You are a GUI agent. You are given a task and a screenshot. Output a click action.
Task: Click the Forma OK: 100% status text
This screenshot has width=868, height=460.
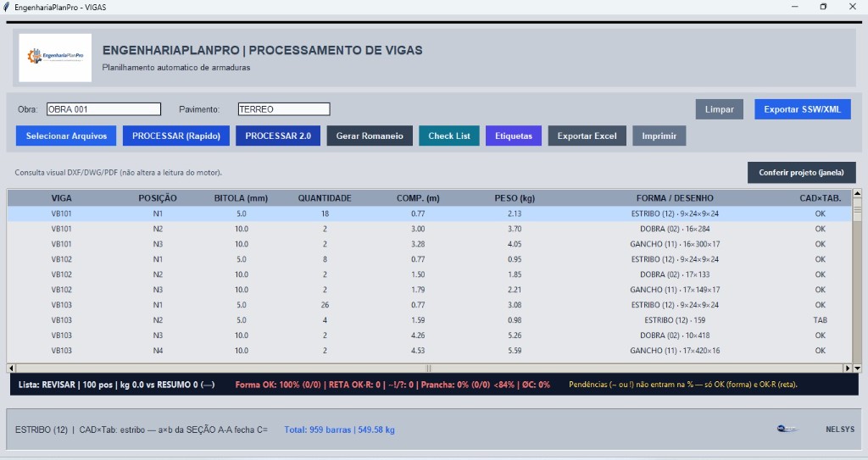click(x=392, y=385)
